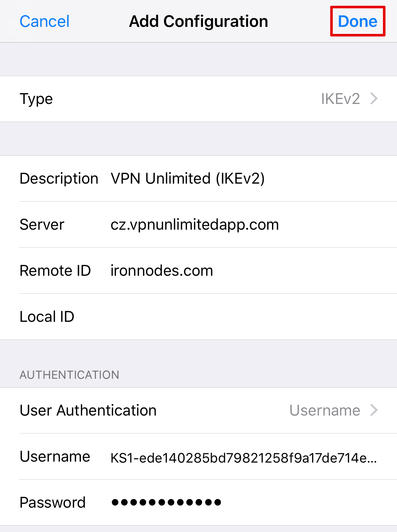Viewport: 397px width, 532px height.
Task: Choose the User Authentication row
Action: click(88, 410)
